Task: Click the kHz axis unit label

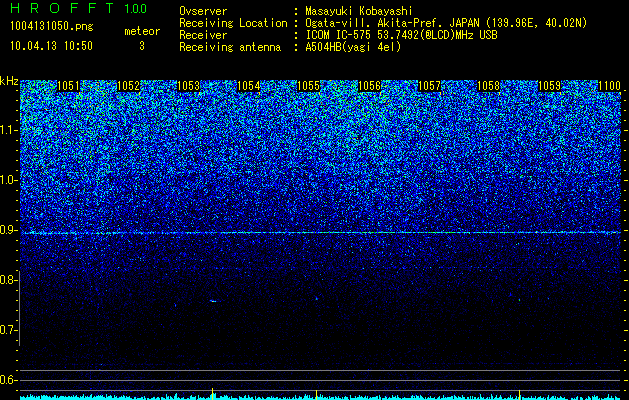Action: [x=9, y=81]
